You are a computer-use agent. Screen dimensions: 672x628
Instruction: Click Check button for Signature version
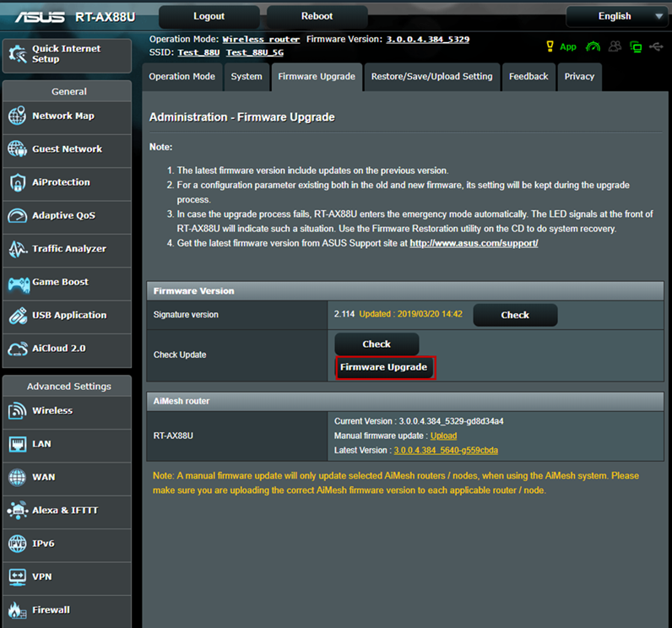tap(515, 316)
